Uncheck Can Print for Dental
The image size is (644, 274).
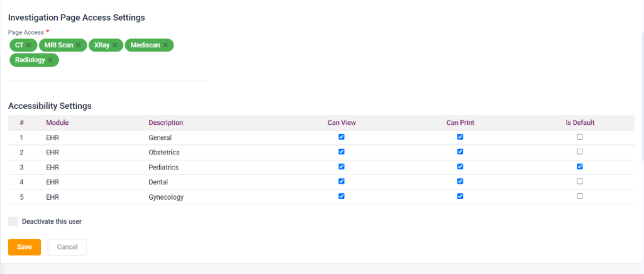460,181
